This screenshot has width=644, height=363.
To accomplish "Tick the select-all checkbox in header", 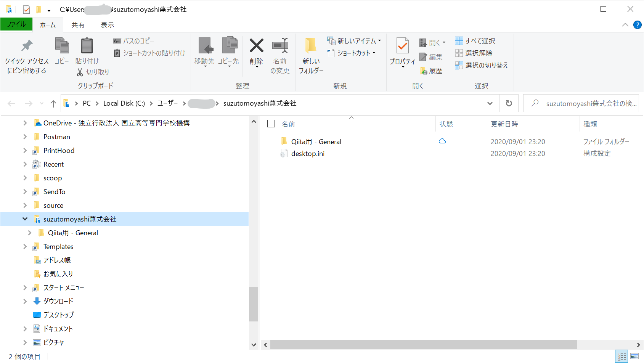I will (x=271, y=124).
